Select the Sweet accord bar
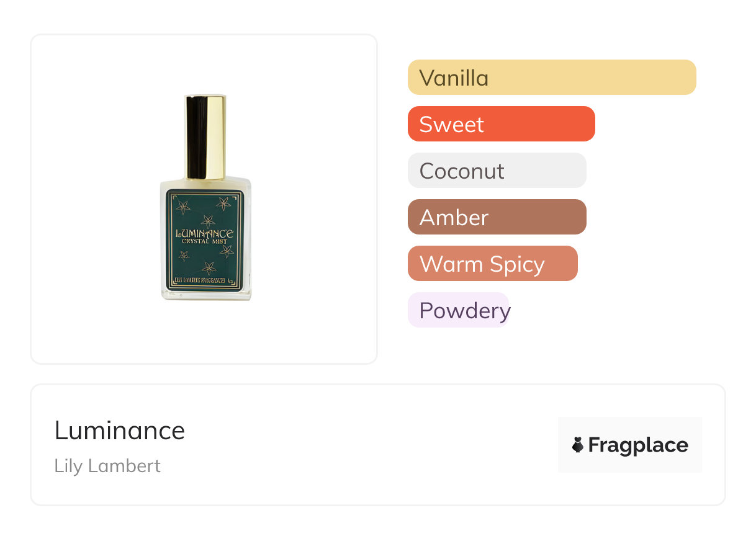The image size is (756, 536). coord(501,124)
